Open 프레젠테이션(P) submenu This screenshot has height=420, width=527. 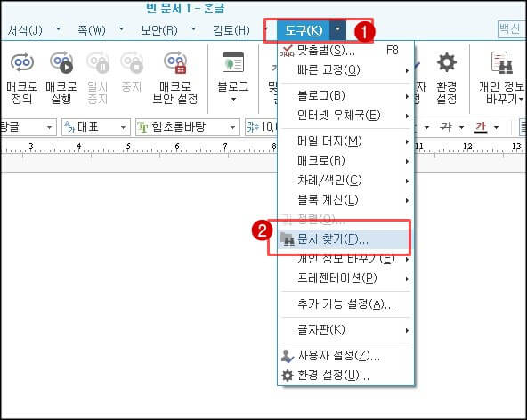[345, 279]
